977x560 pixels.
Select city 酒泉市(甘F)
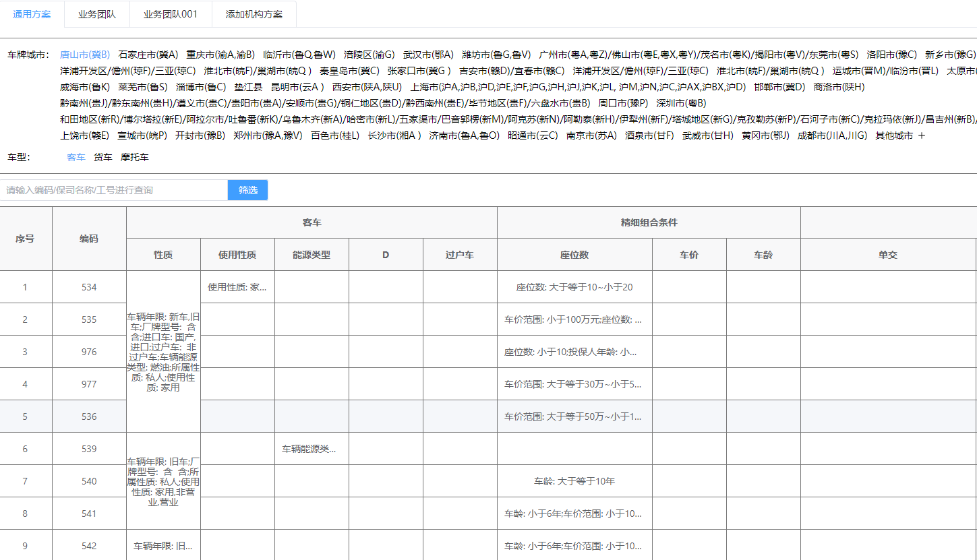coord(649,135)
